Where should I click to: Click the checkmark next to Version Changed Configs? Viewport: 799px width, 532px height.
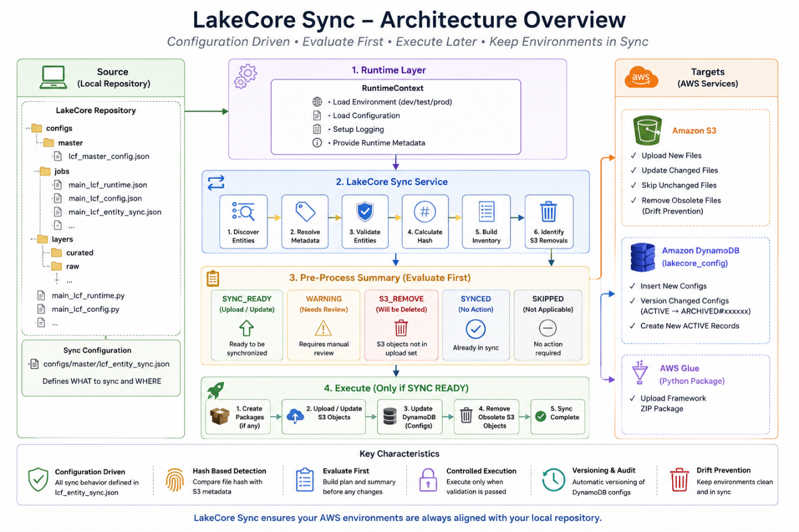pyautogui.click(x=632, y=300)
